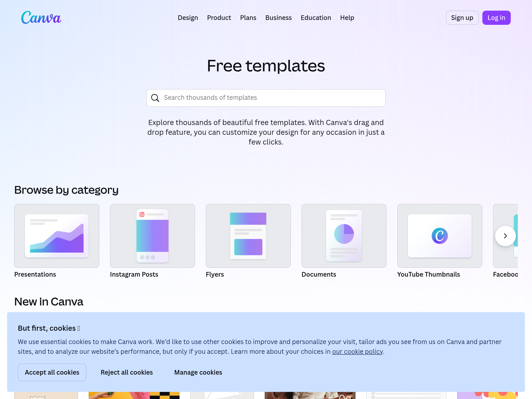The height and width of the screenshot is (399, 532).
Task: Click the Sign up button
Action: click(x=462, y=18)
